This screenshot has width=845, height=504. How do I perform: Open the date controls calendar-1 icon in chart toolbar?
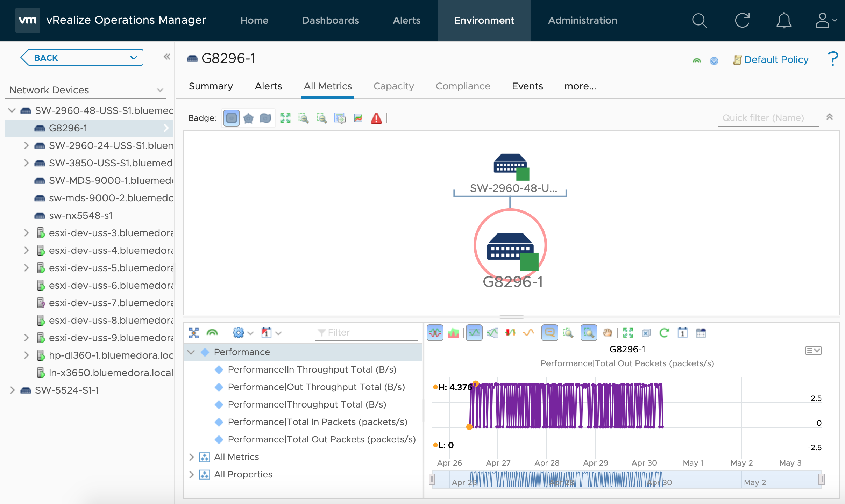[x=683, y=333]
